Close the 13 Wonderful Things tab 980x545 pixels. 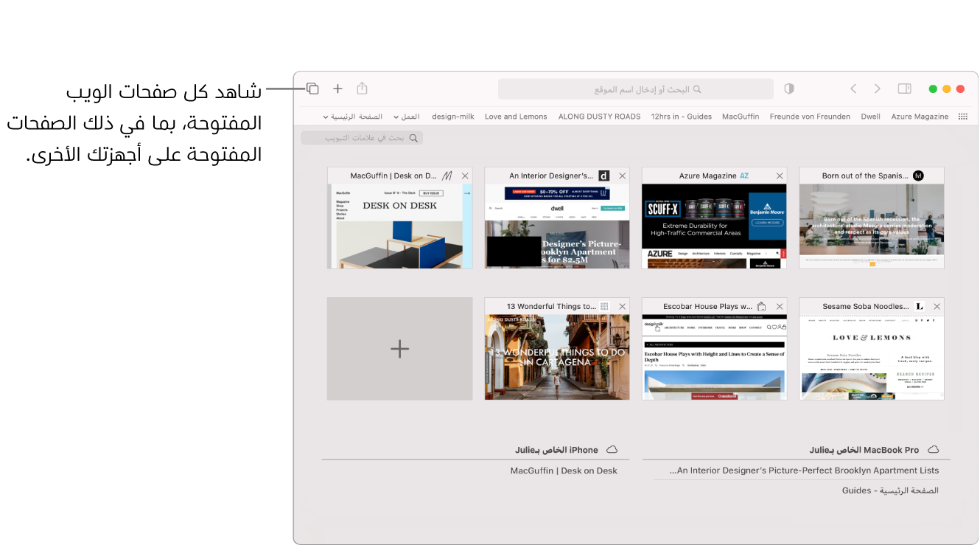pos(623,307)
